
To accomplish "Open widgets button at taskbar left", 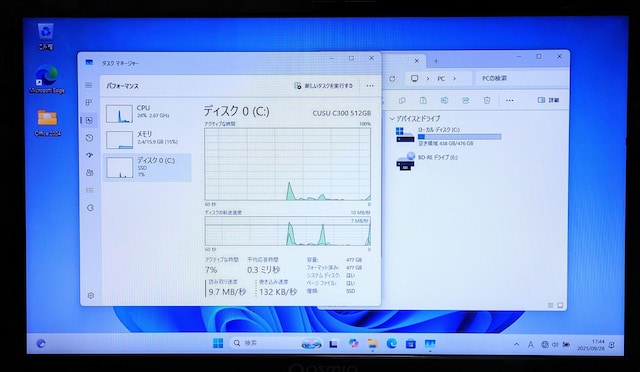I will click(41, 344).
